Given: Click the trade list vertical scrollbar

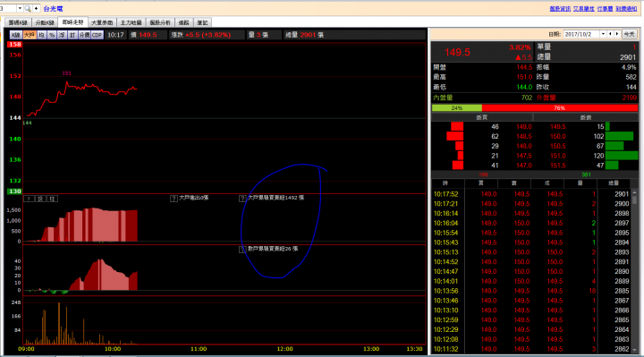Looking at the screenshot, I should (x=634, y=271).
